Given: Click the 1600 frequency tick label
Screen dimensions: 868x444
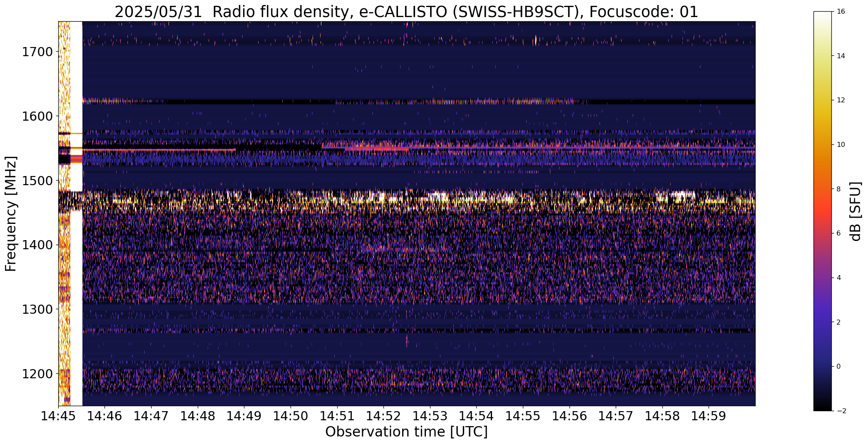Looking at the screenshot, I should 37,116.
